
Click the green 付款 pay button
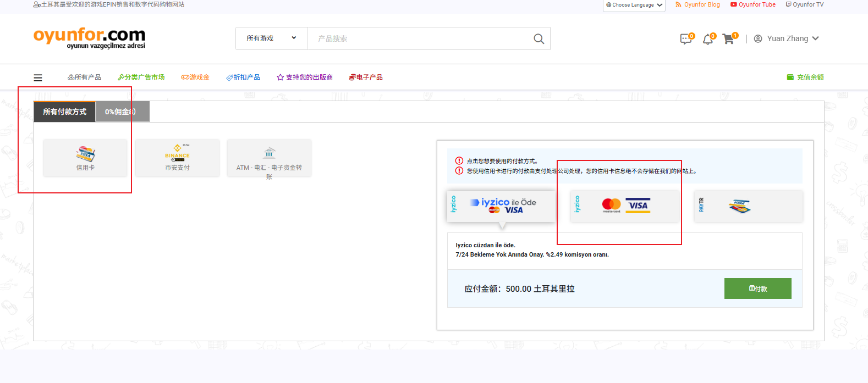click(758, 288)
